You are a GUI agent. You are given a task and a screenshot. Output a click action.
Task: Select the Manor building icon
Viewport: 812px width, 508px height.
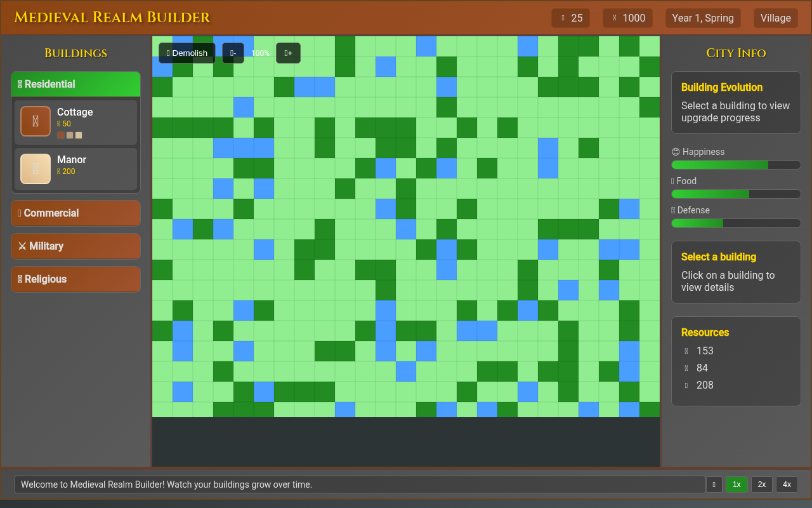pyautogui.click(x=36, y=168)
